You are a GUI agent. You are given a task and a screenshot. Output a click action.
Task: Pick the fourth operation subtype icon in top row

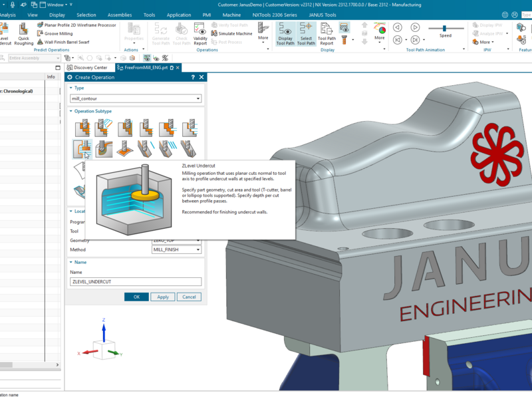tap(146, 128)
